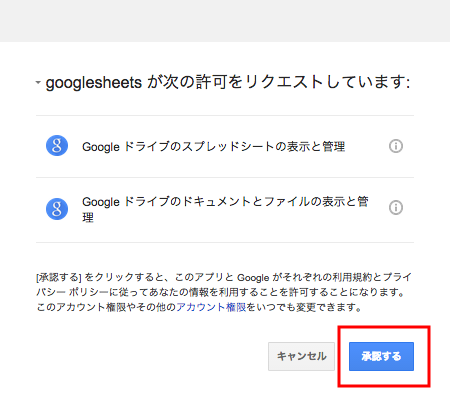Open the blue アカウント権限 link
Viewport: 450px width, 409px height.
coord(211,307)
